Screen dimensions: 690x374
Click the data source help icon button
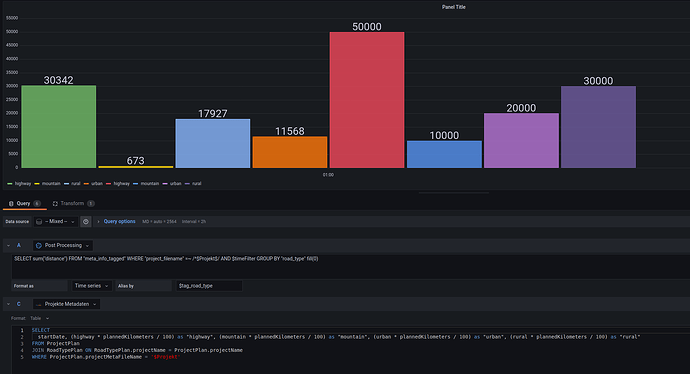86,222
